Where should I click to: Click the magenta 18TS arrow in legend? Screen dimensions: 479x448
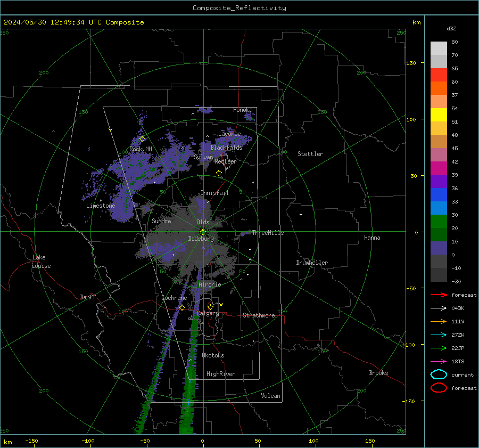tap(439, 362)
